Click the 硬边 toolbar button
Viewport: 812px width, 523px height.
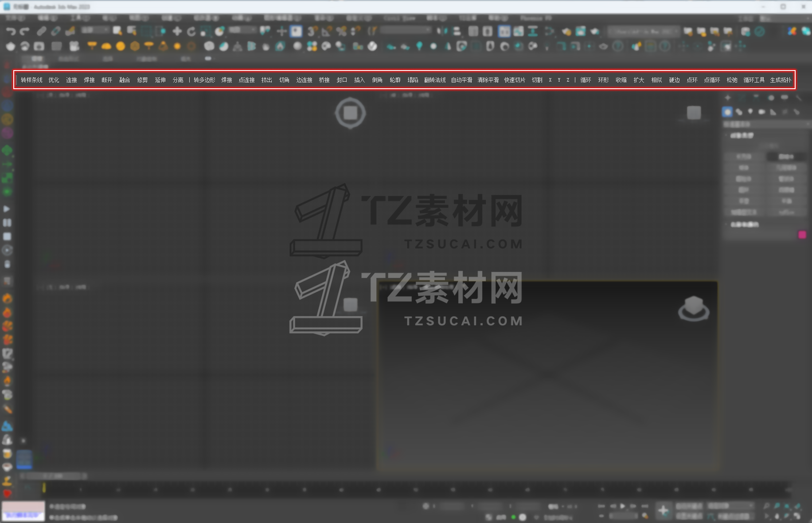[x=675, y=80]
